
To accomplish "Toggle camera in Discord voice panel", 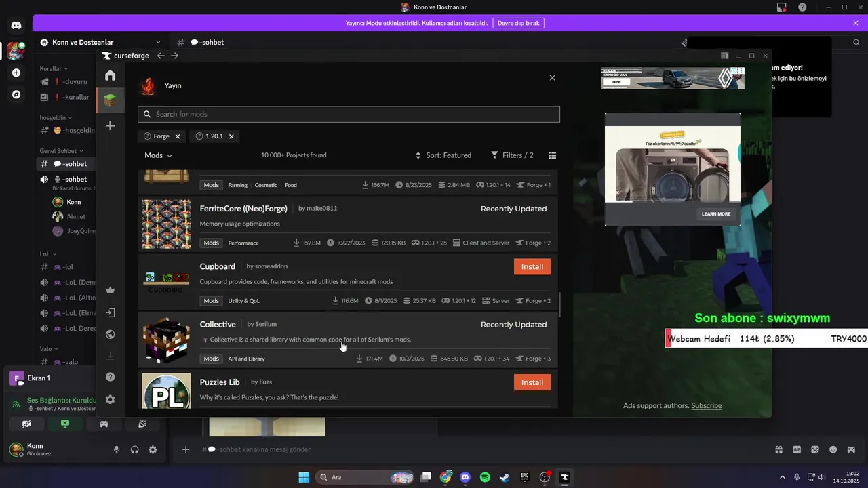I will 26,424.
